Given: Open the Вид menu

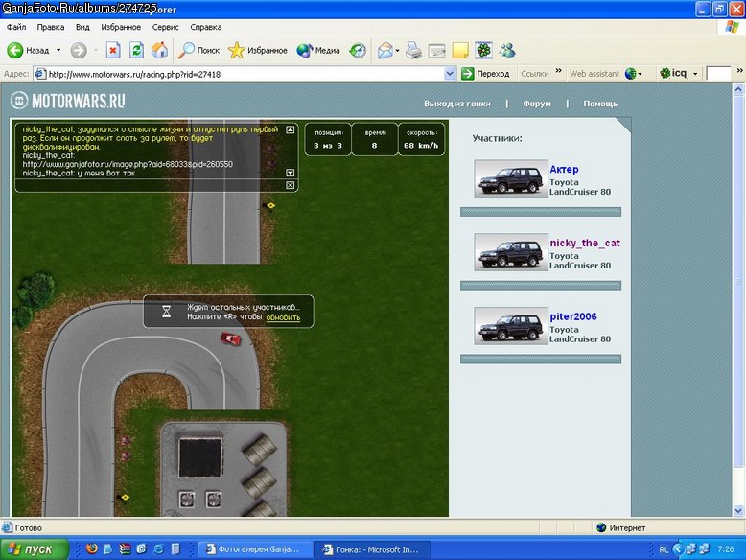Looking at the screenshot, I should point(82,27).
